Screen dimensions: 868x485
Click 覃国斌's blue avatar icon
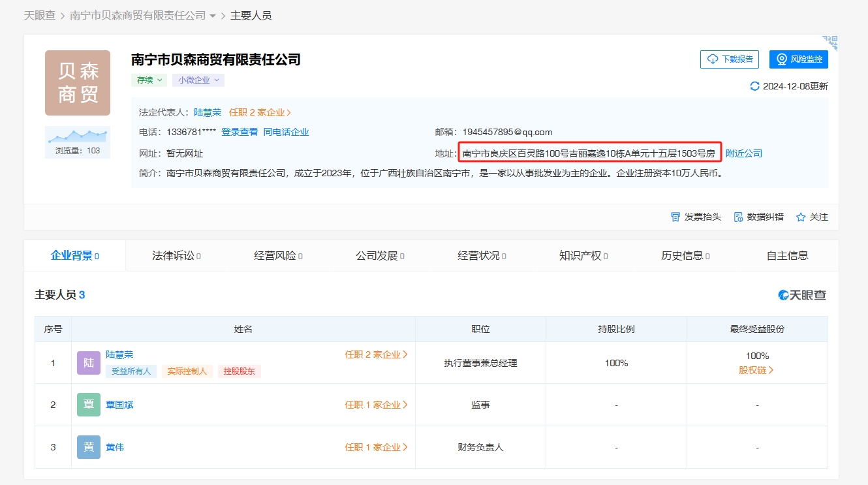point(88,405)
